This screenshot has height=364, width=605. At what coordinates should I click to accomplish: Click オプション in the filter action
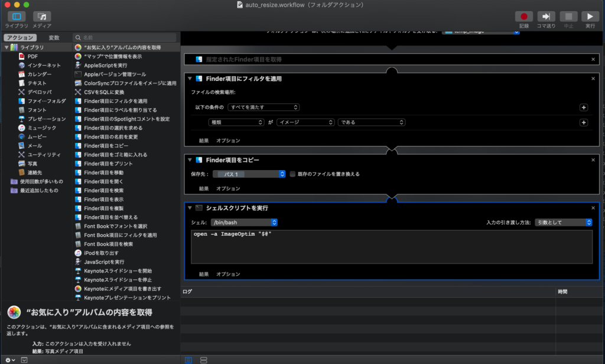point(228,141)
